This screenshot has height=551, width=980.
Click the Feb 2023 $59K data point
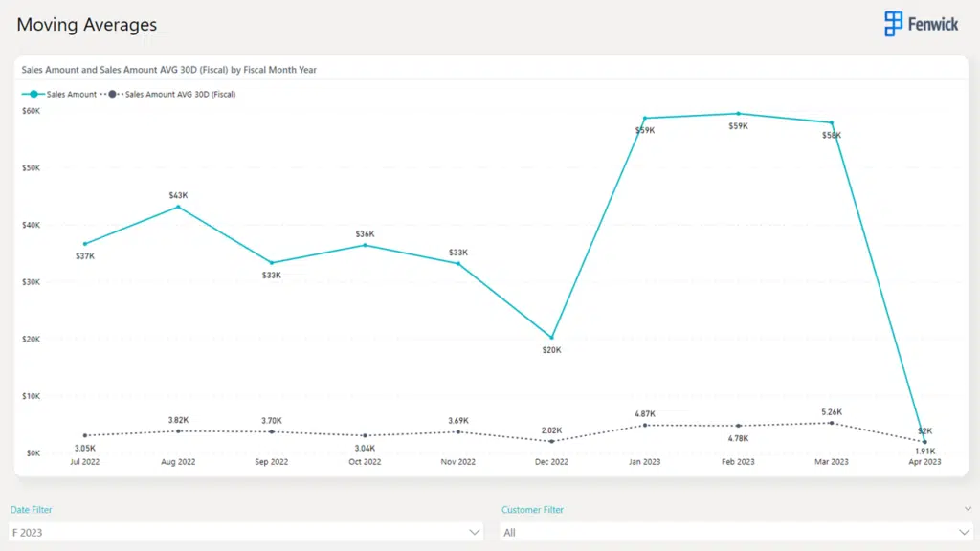click(738, 114)
